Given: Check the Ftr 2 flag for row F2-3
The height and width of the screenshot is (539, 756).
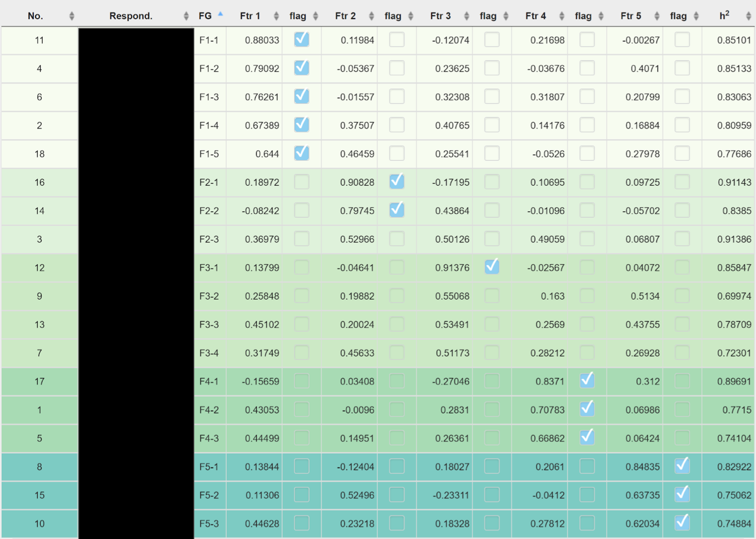Looking at the screenshot, I should pyautogui.click(x=397, y=238).
